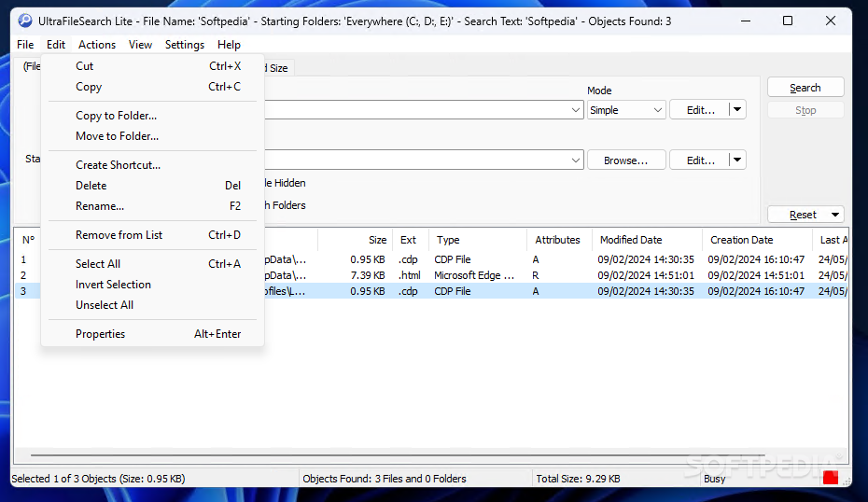Image resolution: width=868 pixels, height=502 pixels.
Task: Click the R attribute cell
Action: pyautogui.click(x=536, y=275)
